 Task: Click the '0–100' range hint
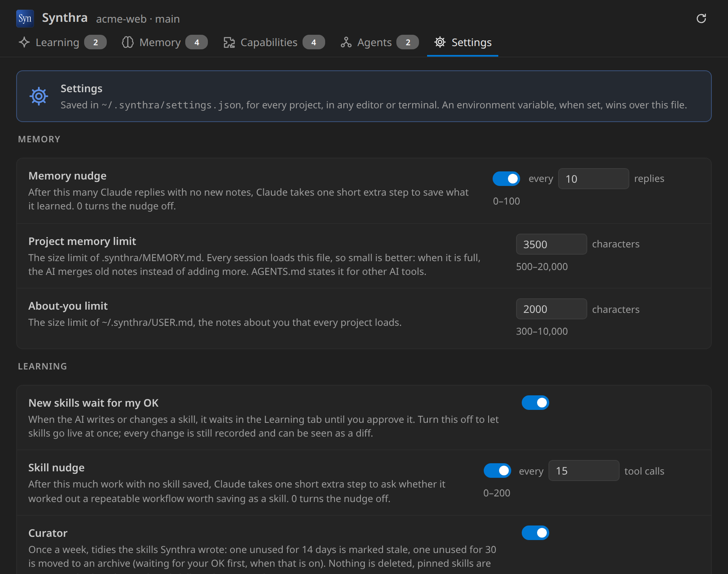click(506, 201)
